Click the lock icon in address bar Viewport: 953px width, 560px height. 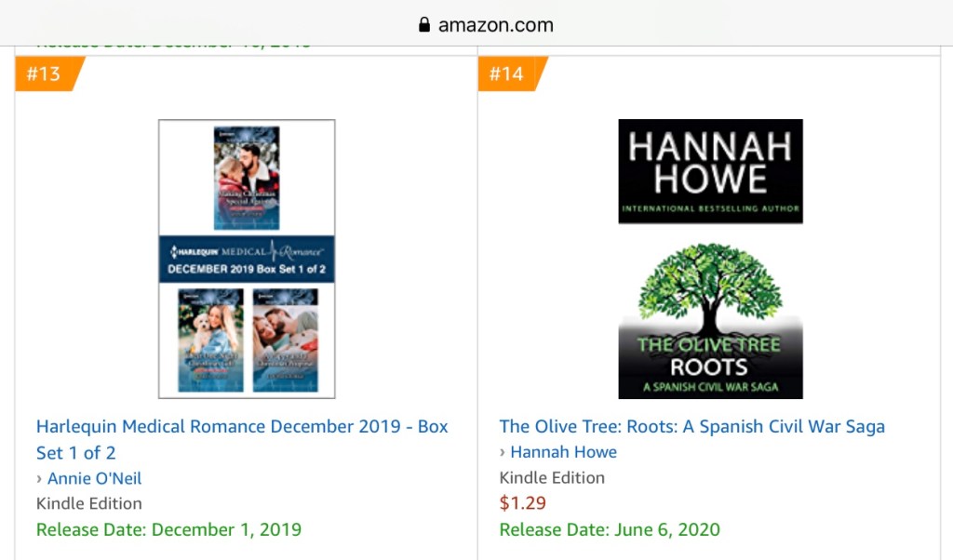pos(424,25)
